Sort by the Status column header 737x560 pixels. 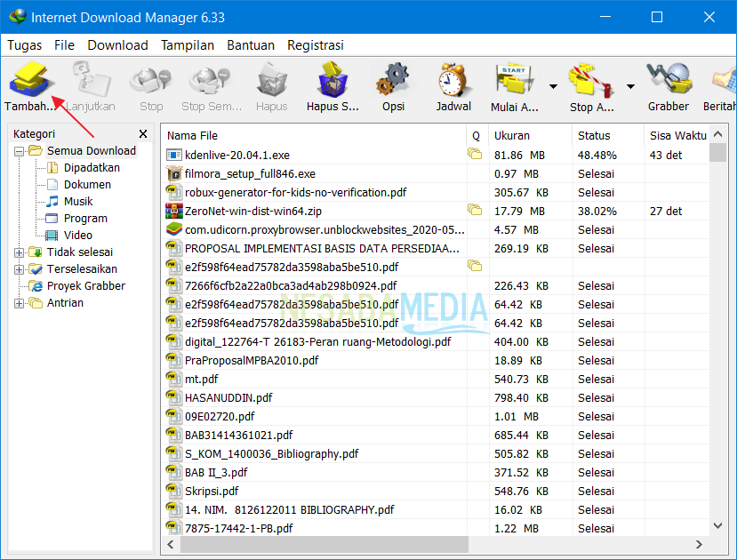[608, 136]
